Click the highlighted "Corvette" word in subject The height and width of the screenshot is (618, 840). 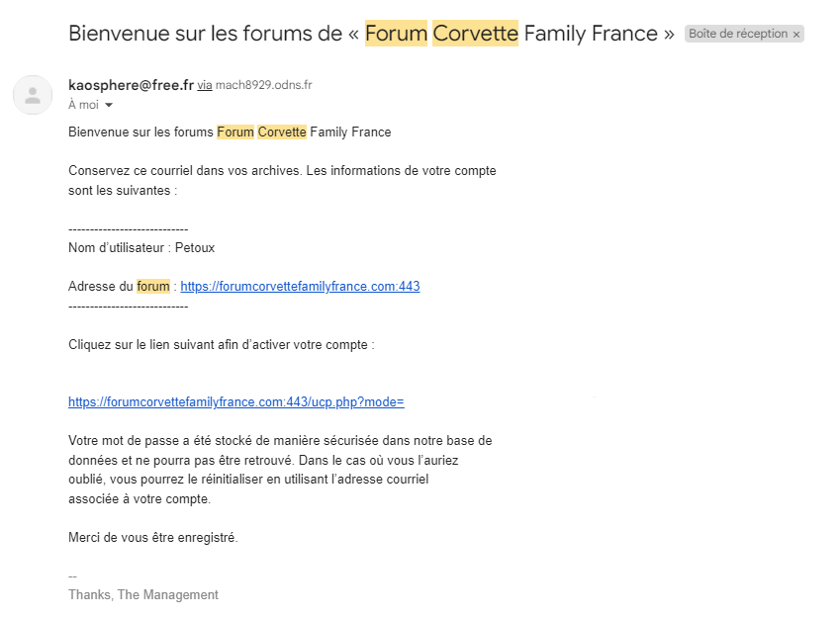pos(475,33)
